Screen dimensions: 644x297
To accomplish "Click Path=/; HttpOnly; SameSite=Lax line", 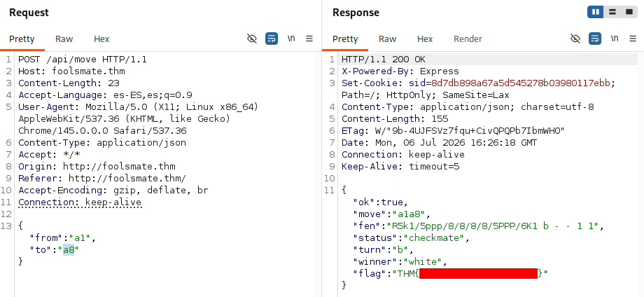I will coord(426,95).
